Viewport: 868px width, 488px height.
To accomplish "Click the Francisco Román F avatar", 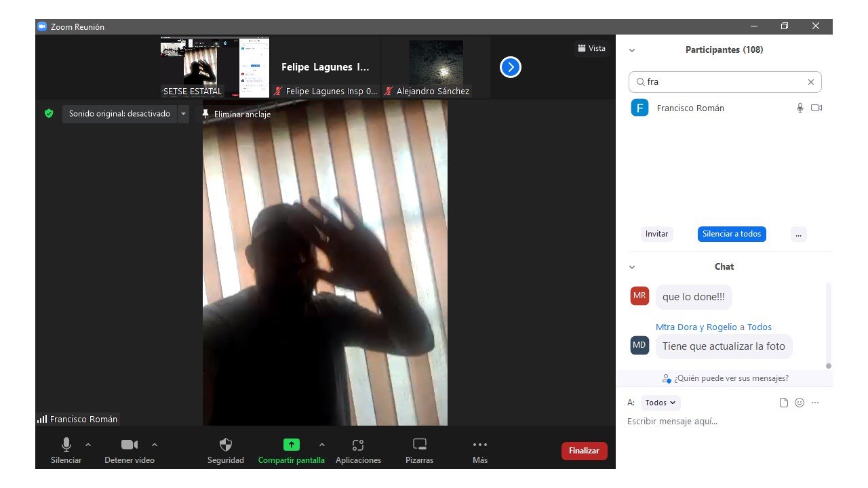I will (639, 108).
